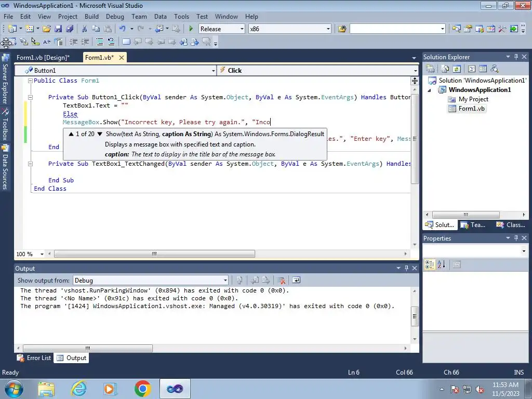Click View Designer icon in Solution Explorer
532x399 pixels.
click(x=483, y=69)
